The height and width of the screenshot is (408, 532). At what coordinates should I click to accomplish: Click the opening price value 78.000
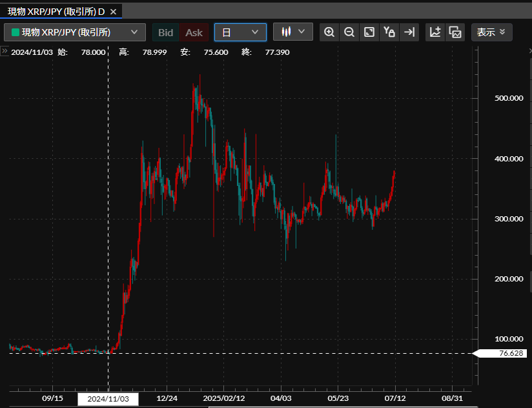point(94,52)
